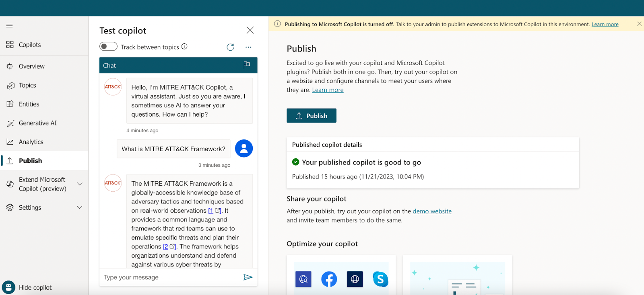
Task: Click the Topics icon in sidebar
Action: tap(10, 85)
